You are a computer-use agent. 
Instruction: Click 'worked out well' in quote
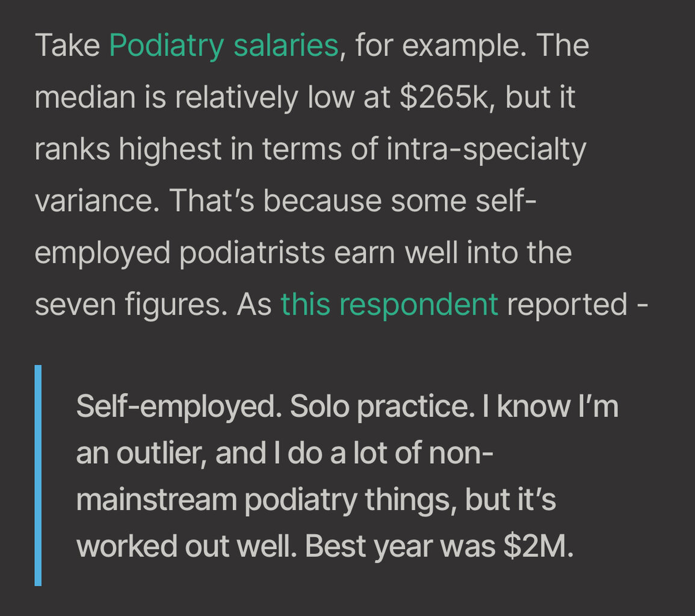pos(186,546)
